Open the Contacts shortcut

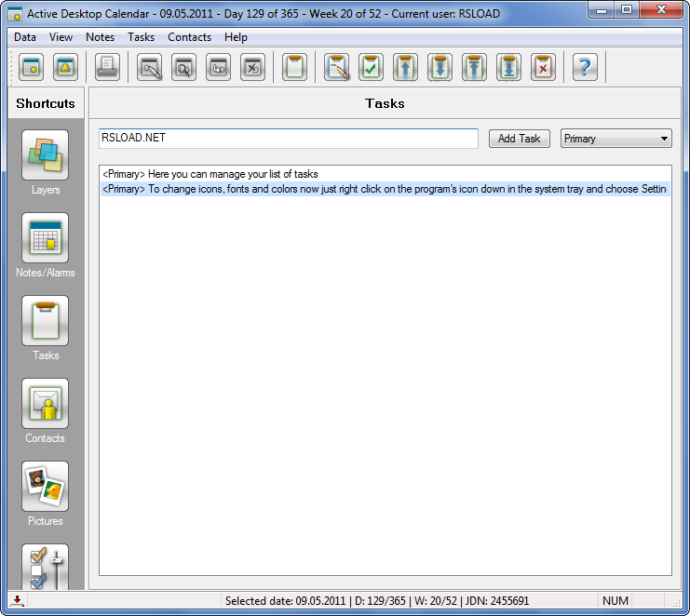click(46, 403)
